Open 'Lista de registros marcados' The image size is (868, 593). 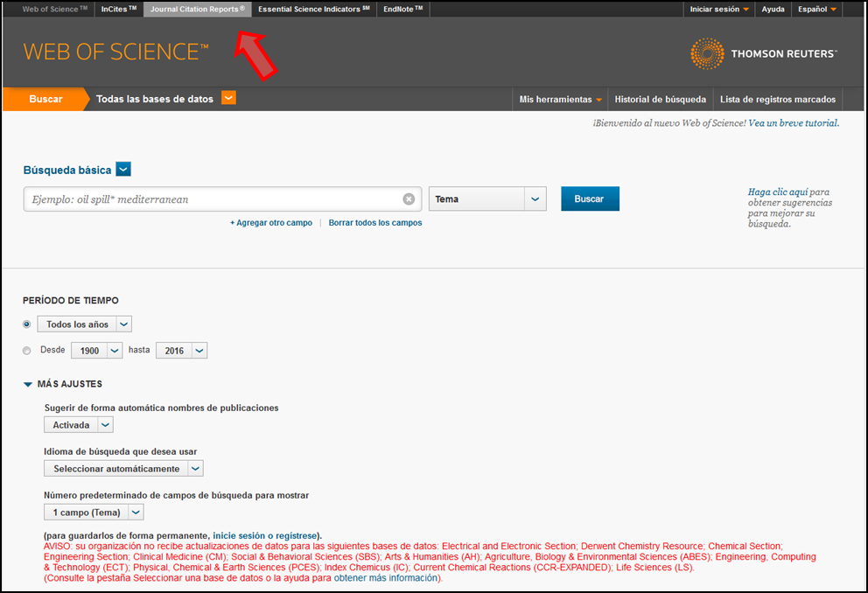point(778,100)
